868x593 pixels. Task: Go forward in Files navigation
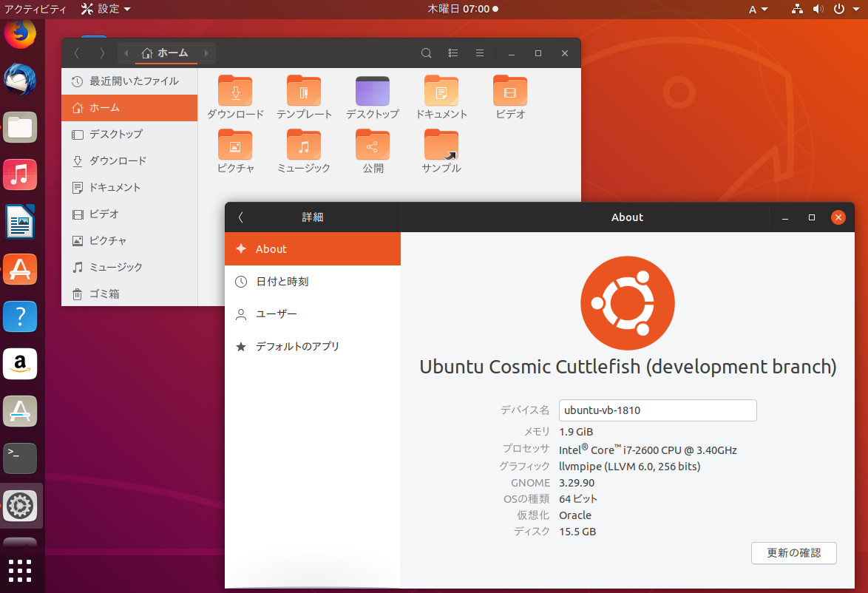point(102,53)
